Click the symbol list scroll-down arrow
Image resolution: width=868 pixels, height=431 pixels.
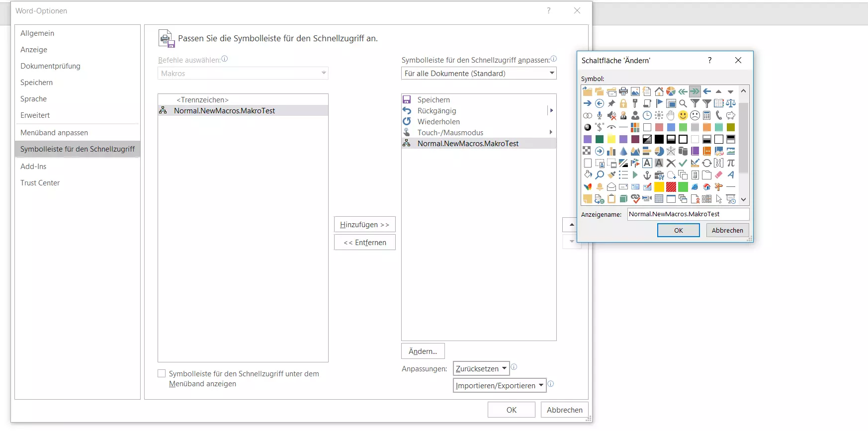coord(744,199)
